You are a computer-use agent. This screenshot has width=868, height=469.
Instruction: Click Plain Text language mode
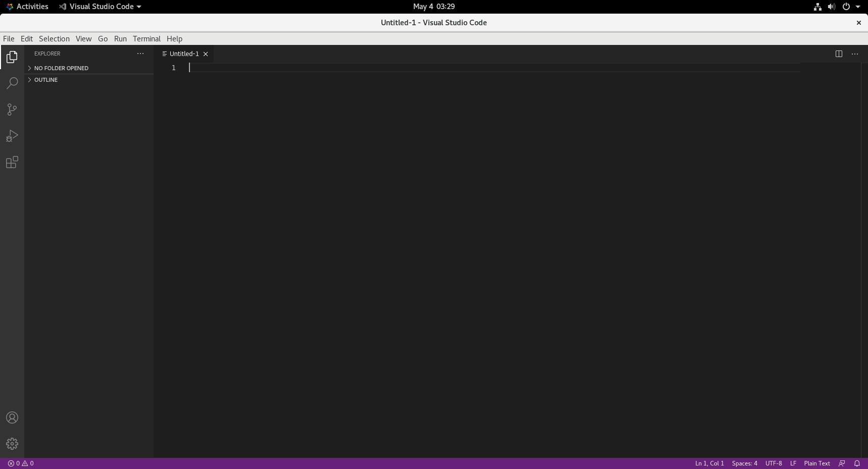pos(817,463)
